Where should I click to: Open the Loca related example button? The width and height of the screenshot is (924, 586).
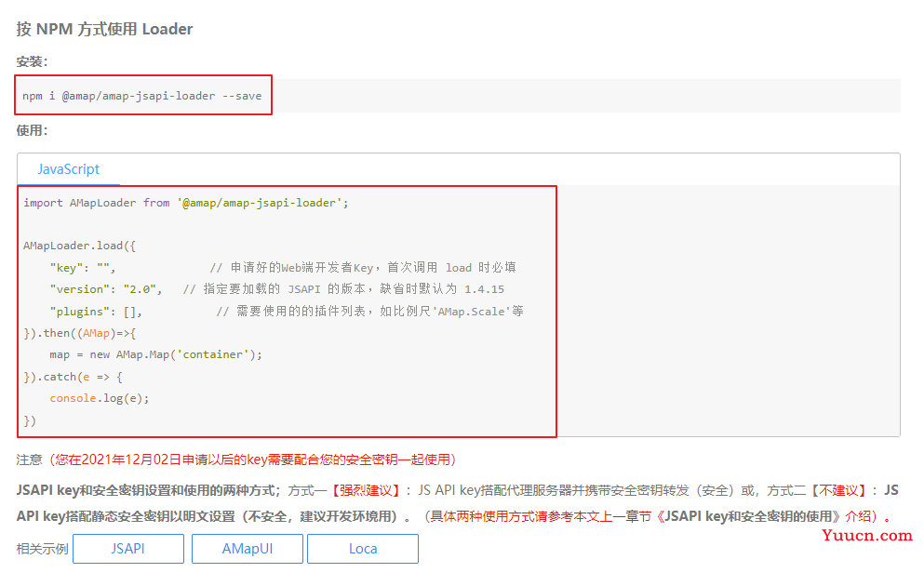[x=362, y=548]
